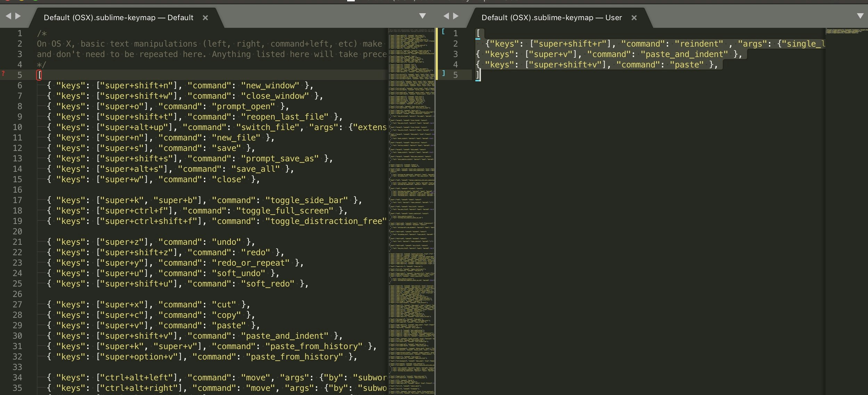Place cursor on "toggle_full_screen" command text
Viewport: 868px width, 395px height.
pos(285,211)
